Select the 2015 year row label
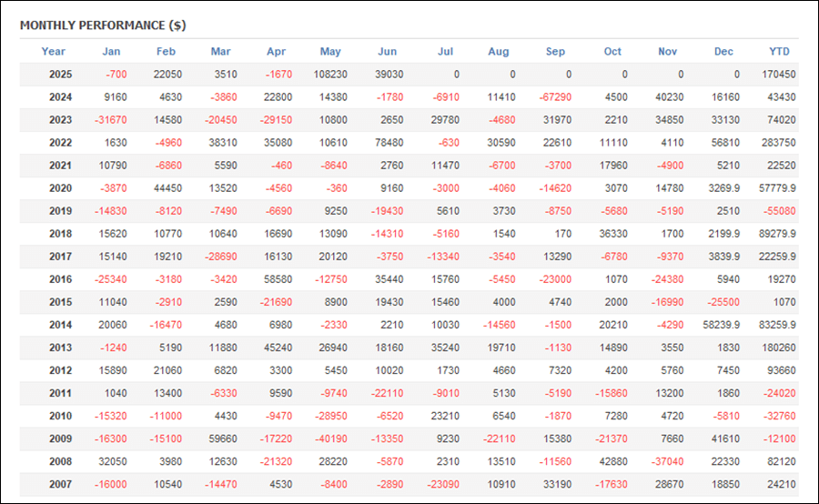 click(x=61, y=302)
